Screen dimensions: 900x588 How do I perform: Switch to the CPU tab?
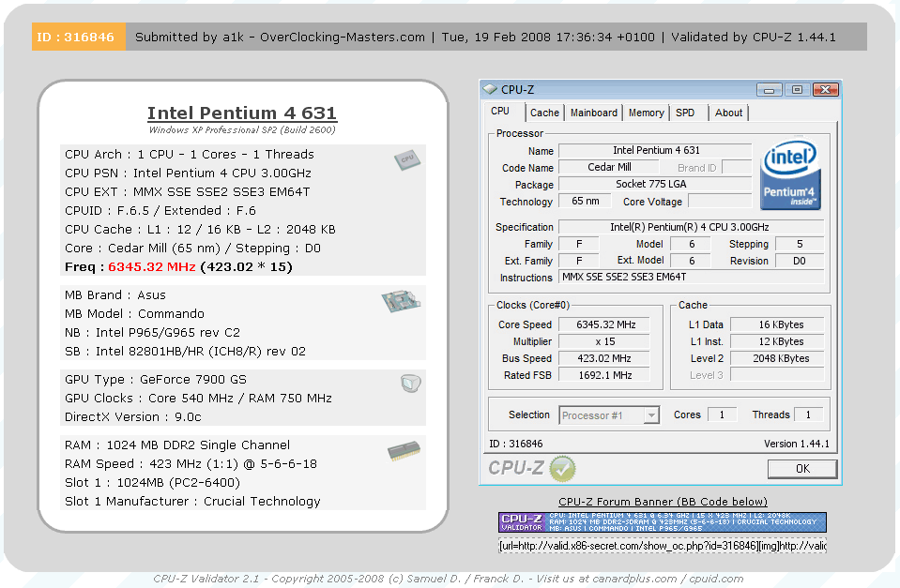pos(500,112)
